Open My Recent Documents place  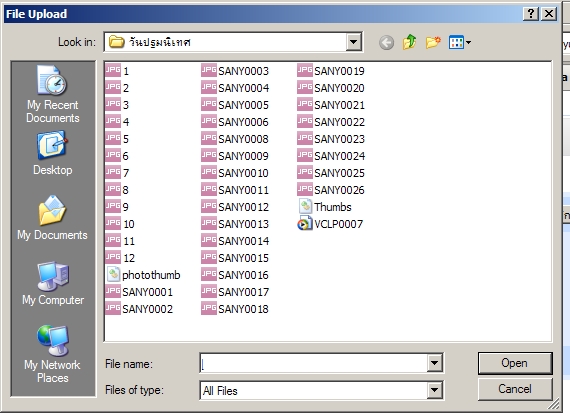pos(53,94)
